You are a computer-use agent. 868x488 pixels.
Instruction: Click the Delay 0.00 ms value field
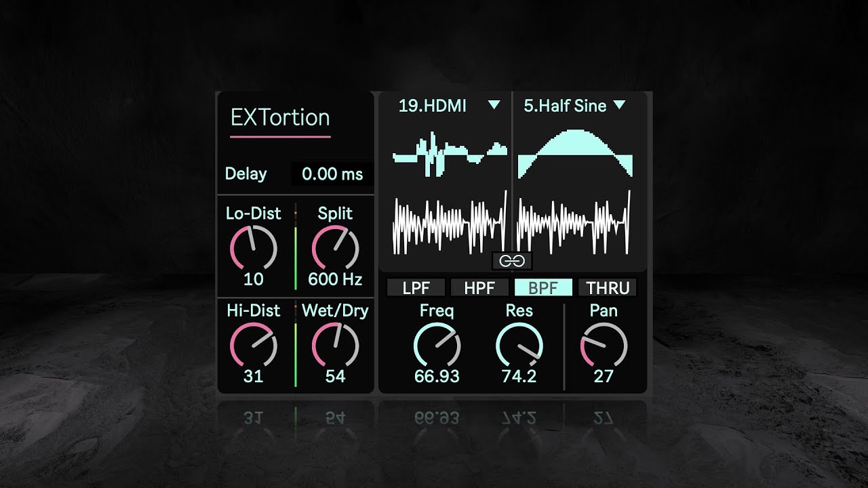[x=332, y=174]
